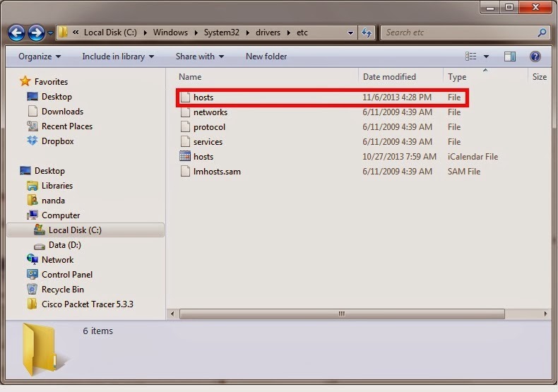Click System32 in the address breadcrumb
The height and width of the screenshot is (392, 558).
[221, 32]
